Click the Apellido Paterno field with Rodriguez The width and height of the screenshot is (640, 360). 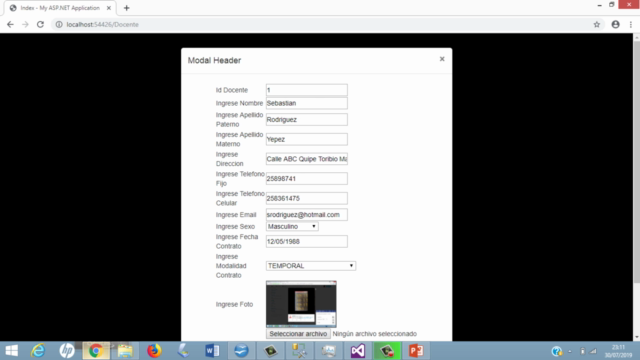[307, 120]
